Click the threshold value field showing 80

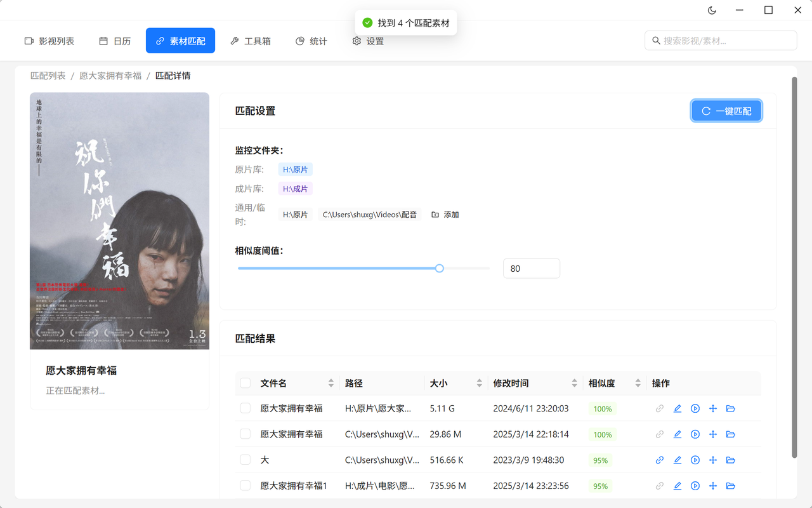(x=532, y=269)
